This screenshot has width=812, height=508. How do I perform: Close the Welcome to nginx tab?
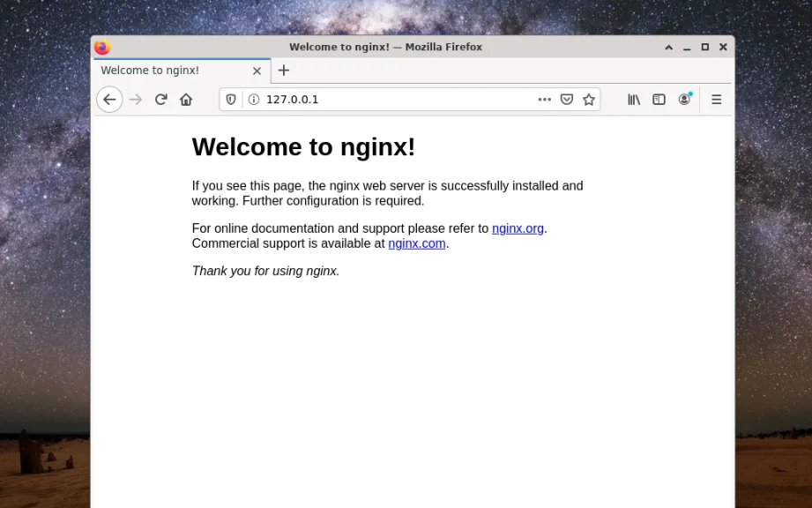click(257, 71)
